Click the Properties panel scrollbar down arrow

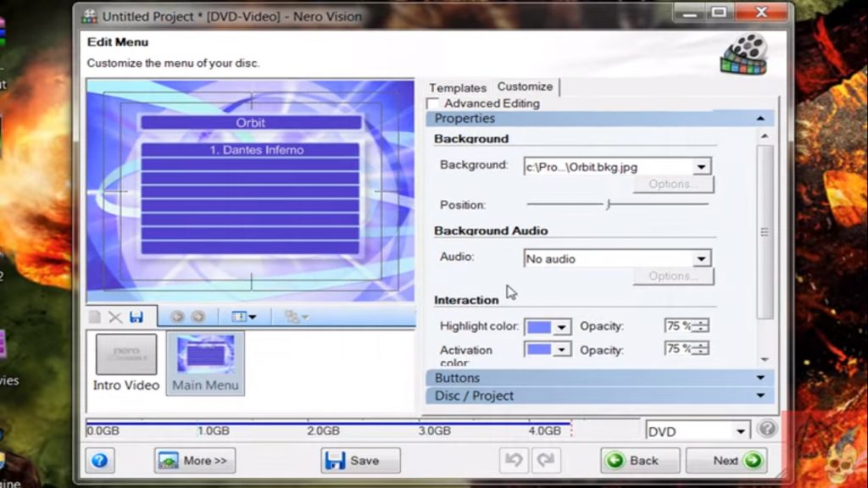coord(765,359)
